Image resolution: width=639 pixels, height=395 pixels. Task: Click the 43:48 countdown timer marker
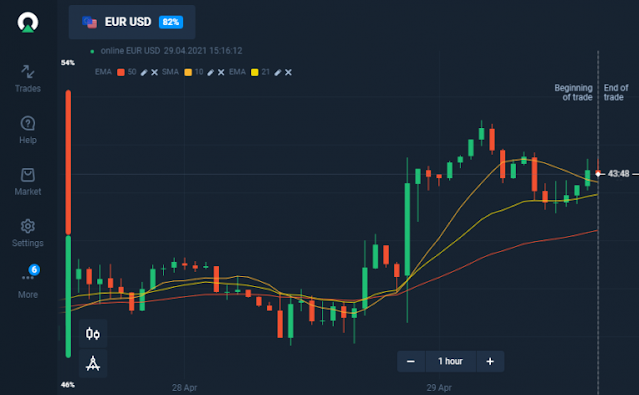(x=618, y=174)
